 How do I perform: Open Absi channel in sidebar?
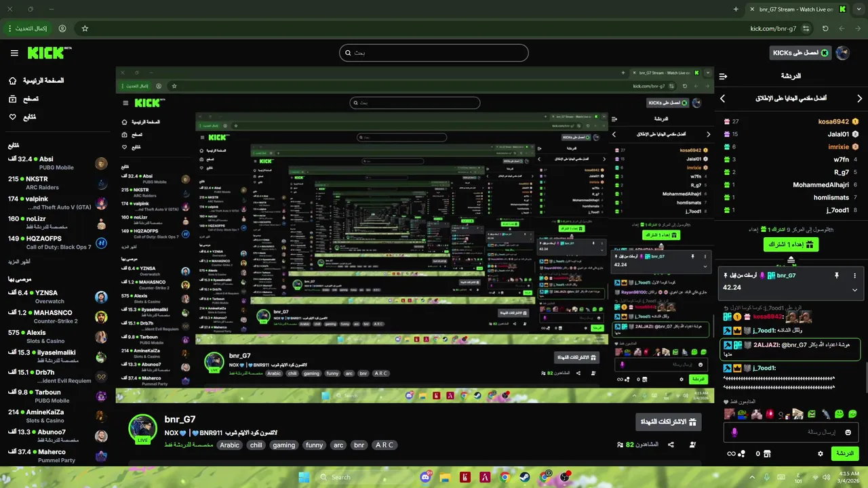(58, 163)
